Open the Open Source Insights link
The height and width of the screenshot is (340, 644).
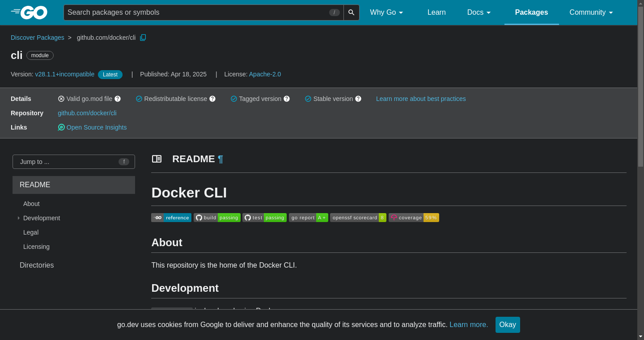(x=97, y=127)
